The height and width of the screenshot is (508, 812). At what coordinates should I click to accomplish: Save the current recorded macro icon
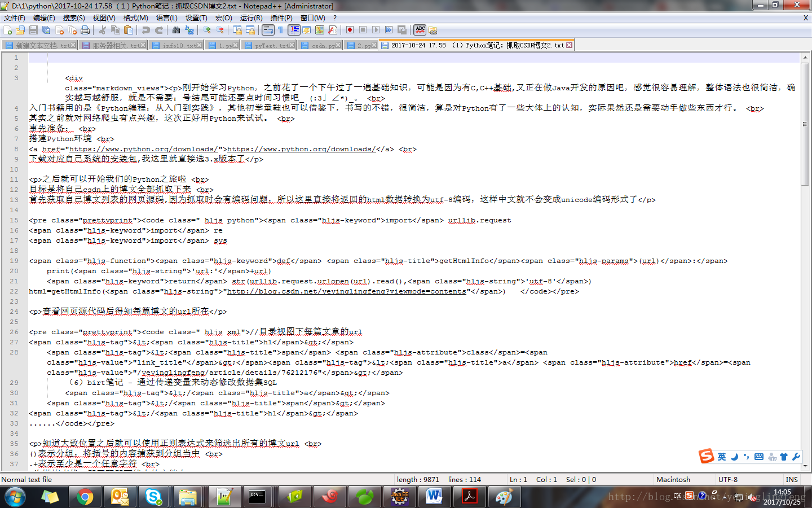[401, 30]
